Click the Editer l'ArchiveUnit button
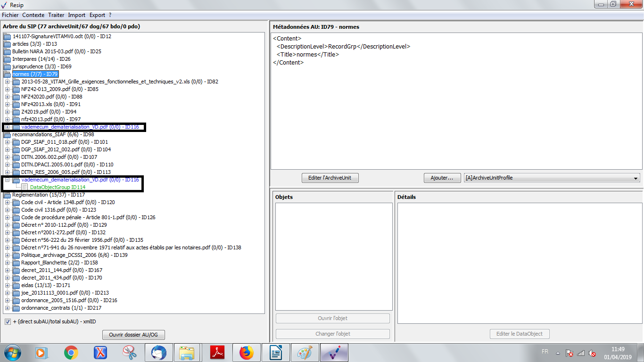The width and height of the screenshot is (644, 362). click(330, 178)
